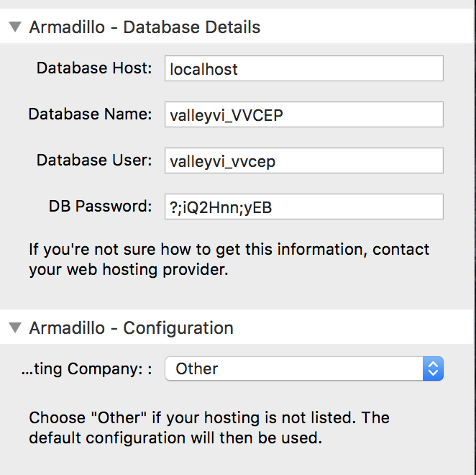The width and height of the screenshot is (476, 475).
Task: Click the 'DB Password:' label
Action: point(100,206)
